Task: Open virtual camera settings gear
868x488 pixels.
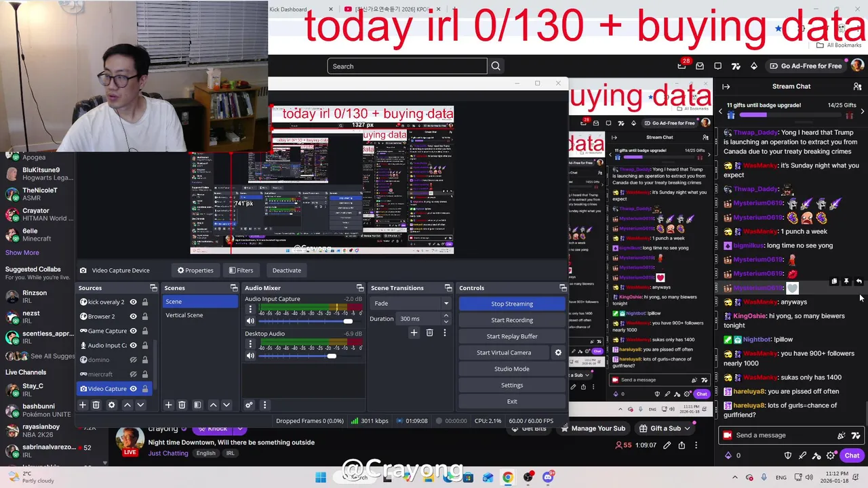Action: 558,352
